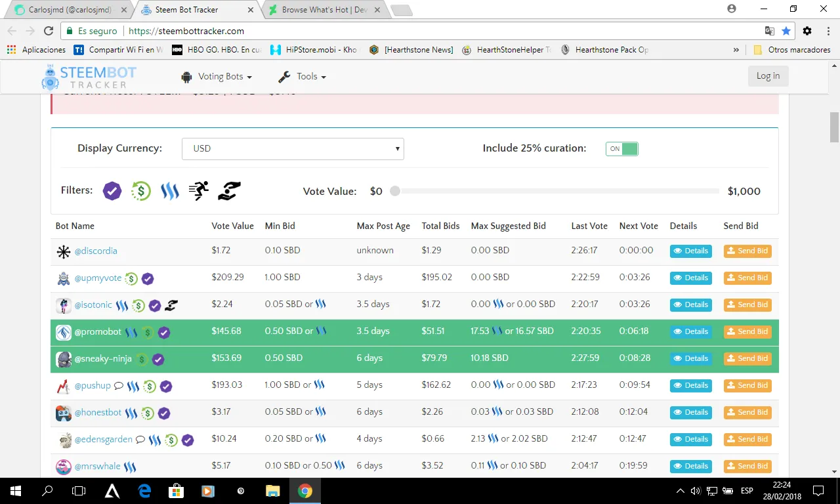The height and width of the screenshot is (504, 840).
Task: Click the @promobot avatar icon
Action: (x=64, y=333)
